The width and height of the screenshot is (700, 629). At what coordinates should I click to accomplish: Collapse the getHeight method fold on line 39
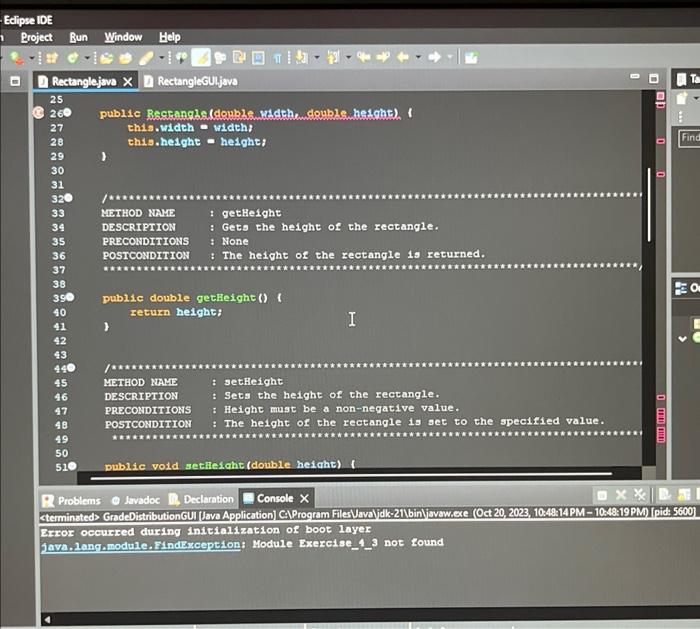point(70,297)
